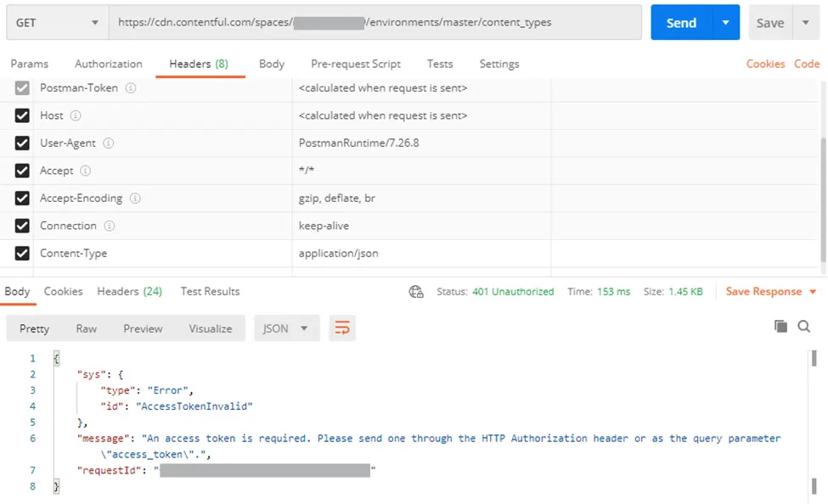This screenshot has width=828, height=504.
Task: Uncheck the Content-Type header checkbox
Action: [22, 254]
